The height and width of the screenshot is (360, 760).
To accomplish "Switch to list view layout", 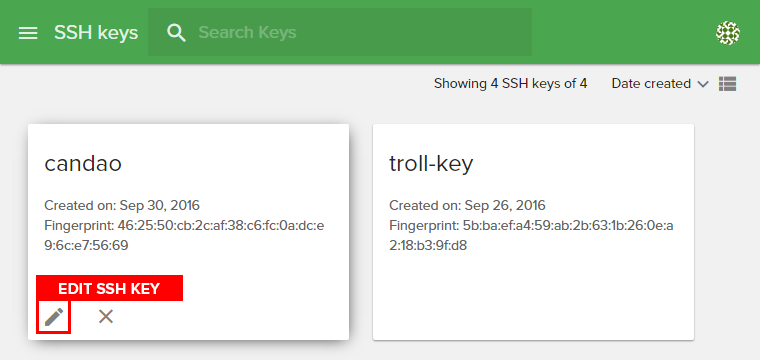I will tap(727, 84).
